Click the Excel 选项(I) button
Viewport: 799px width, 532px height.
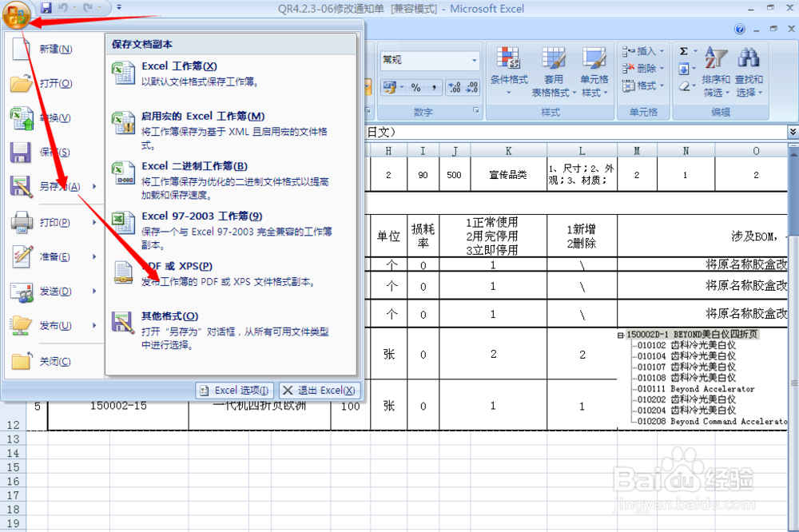(235, 391)
